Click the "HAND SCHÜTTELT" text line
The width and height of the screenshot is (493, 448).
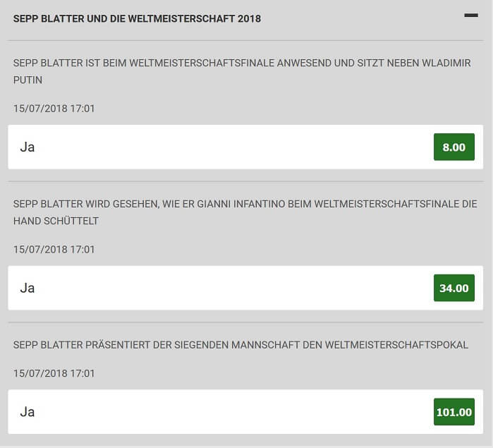[x=56, y=221]
